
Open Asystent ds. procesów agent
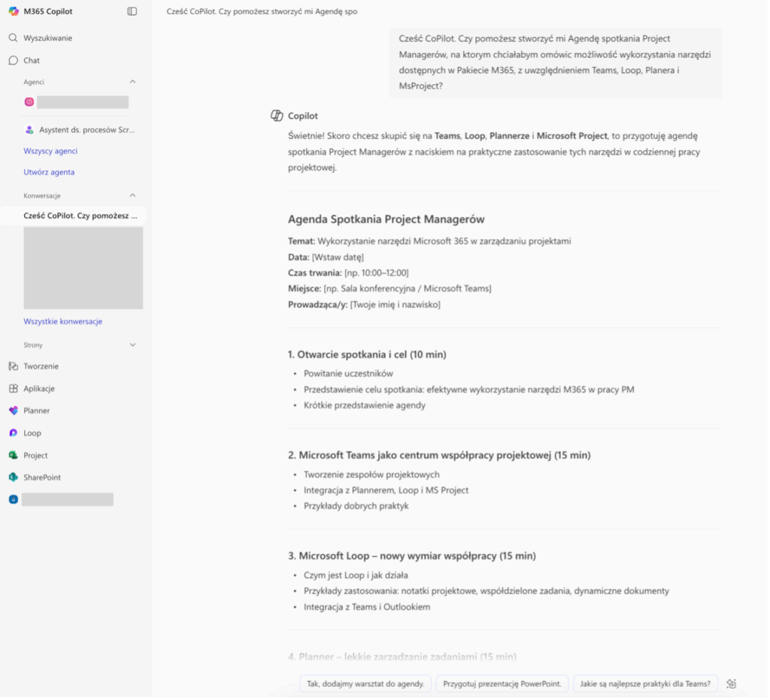click(x=86, y=129)
